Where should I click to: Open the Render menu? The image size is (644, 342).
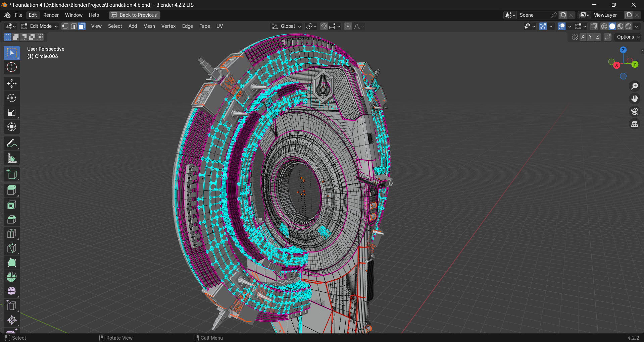point(51,15)
